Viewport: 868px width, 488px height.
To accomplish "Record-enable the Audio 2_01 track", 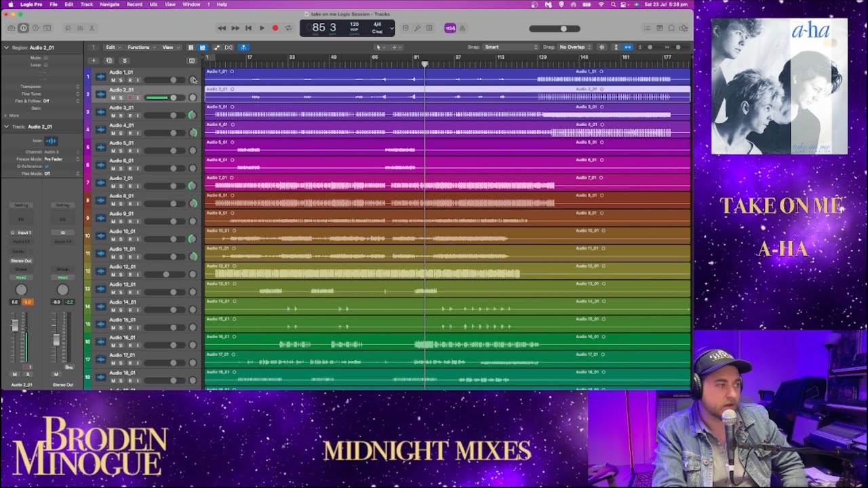I will [x=129, y=98].
